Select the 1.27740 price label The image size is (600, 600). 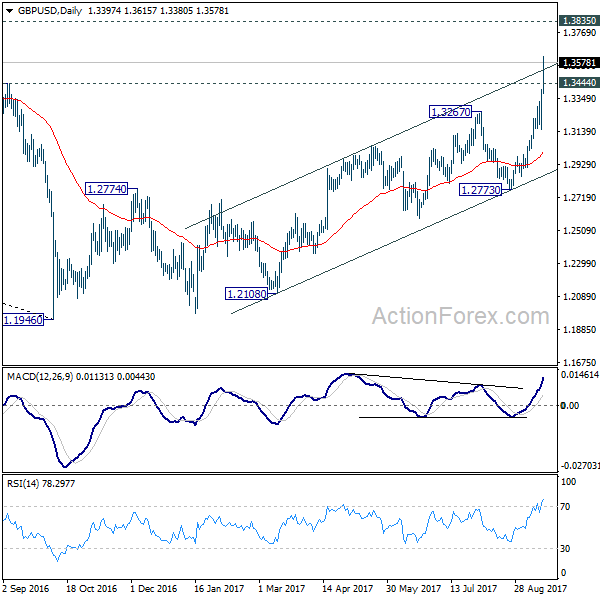click(x=107, y=189)
